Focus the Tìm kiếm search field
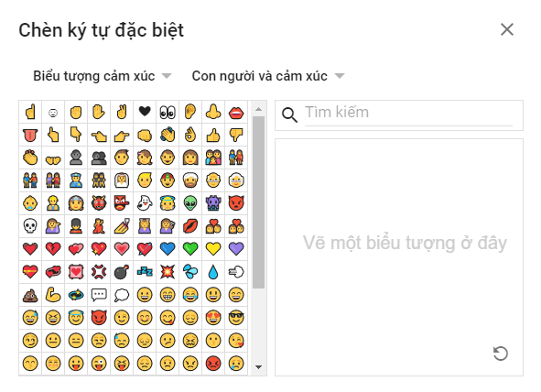The image size is (541, 392). [x=408, y=114]
